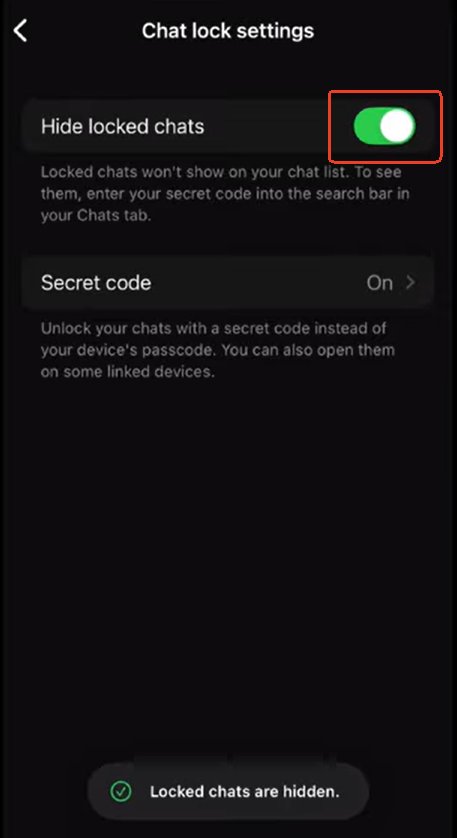Image resolution: width=457 pixels, height=838 pixels.
Task: Click the green track of the toggle
Action: 367,127
